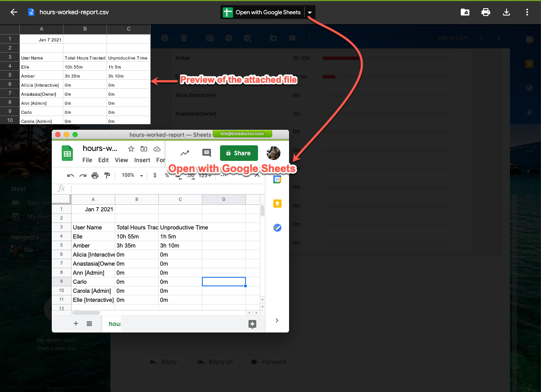541x392 pixels.
Task: Open the View menu in Sheets
Action: (x=121, y=160)
